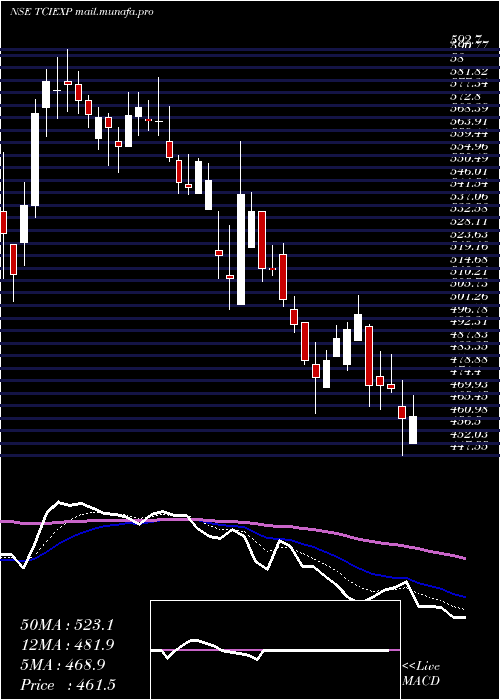Viewport: 500px width, 700px height.
Task: Click the 452.03 price axis label
Action: pos(469,434)
